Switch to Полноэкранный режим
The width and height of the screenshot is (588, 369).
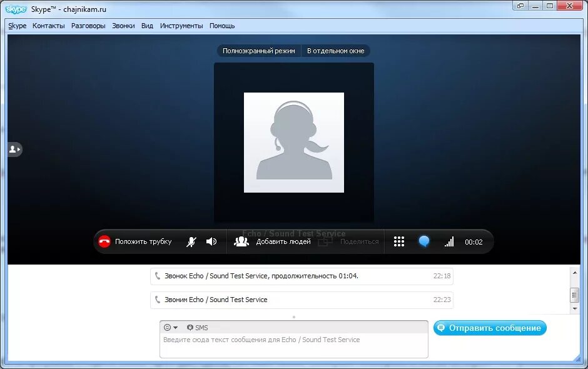(259, 51)
